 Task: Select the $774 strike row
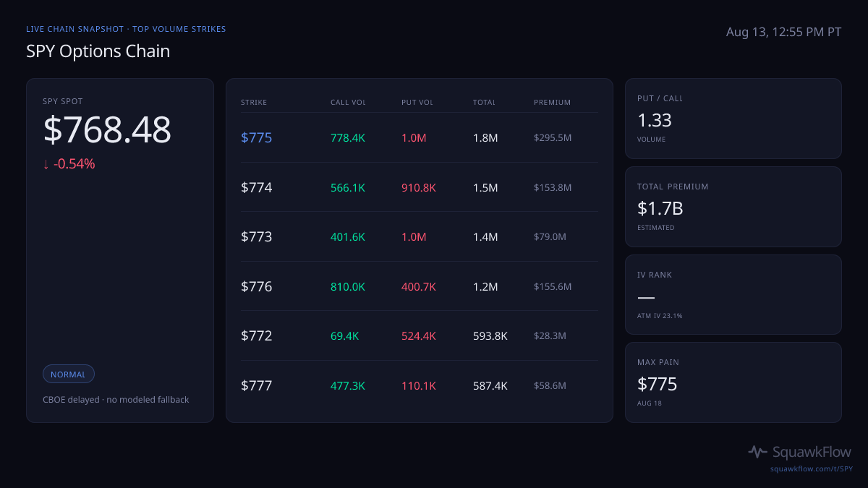420,187
